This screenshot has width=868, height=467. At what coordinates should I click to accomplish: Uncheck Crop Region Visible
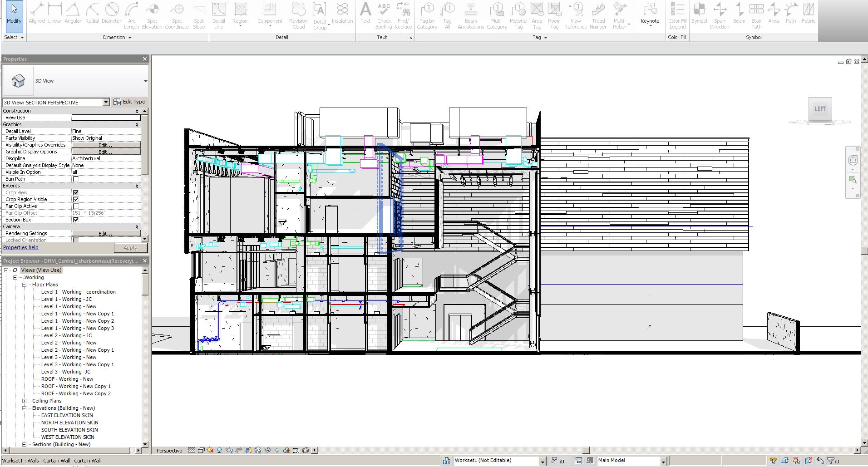click(x=76, y=199)
